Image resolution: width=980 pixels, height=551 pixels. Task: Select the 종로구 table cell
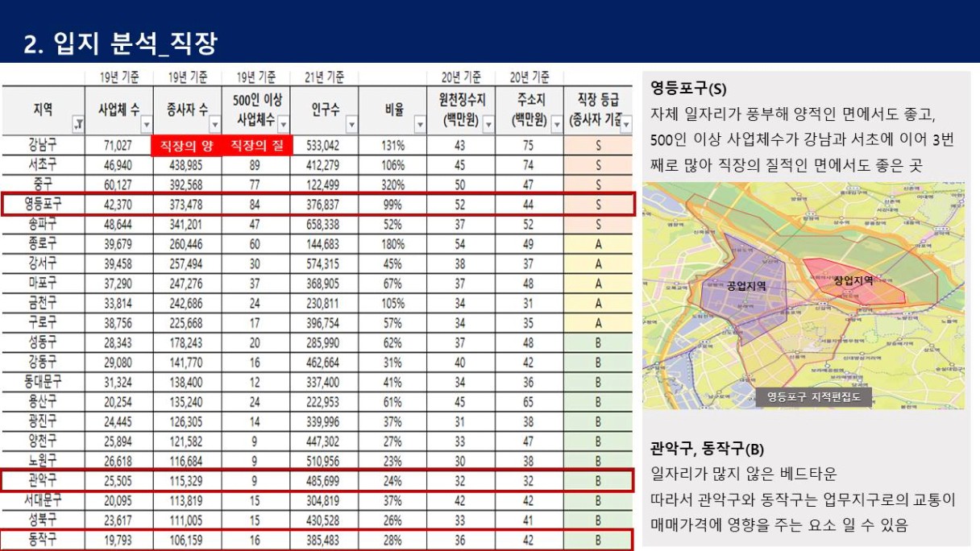[42, 244]
